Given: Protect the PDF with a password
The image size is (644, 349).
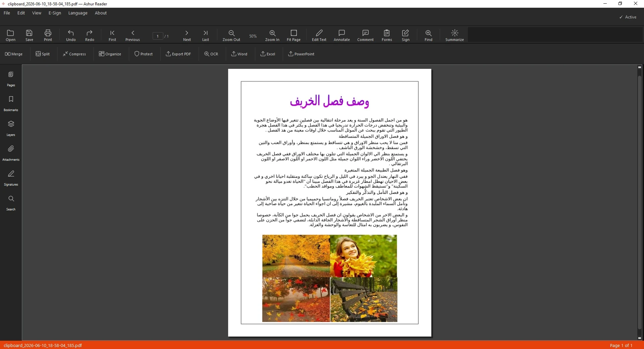Looking at the screenshot, I should (x=144, y=54).
